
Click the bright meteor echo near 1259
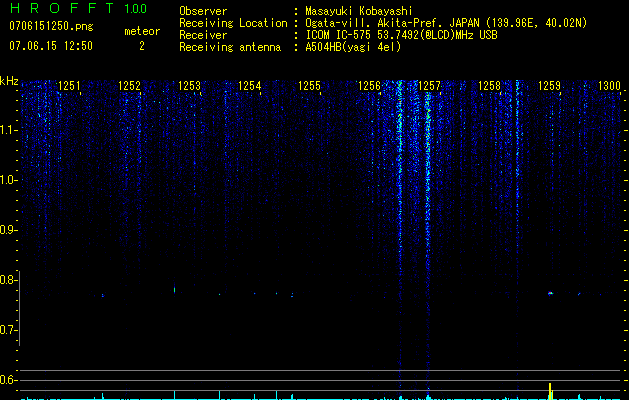click(550, 293)
